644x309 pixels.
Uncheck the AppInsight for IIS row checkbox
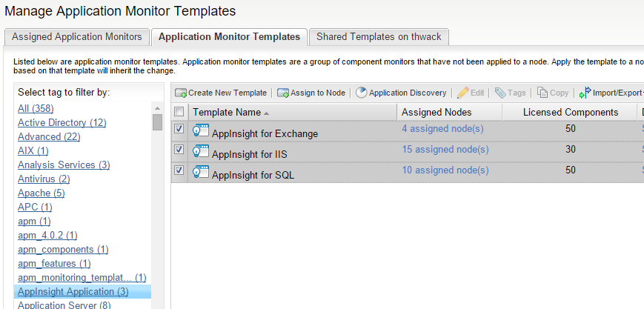pos(179,150)
